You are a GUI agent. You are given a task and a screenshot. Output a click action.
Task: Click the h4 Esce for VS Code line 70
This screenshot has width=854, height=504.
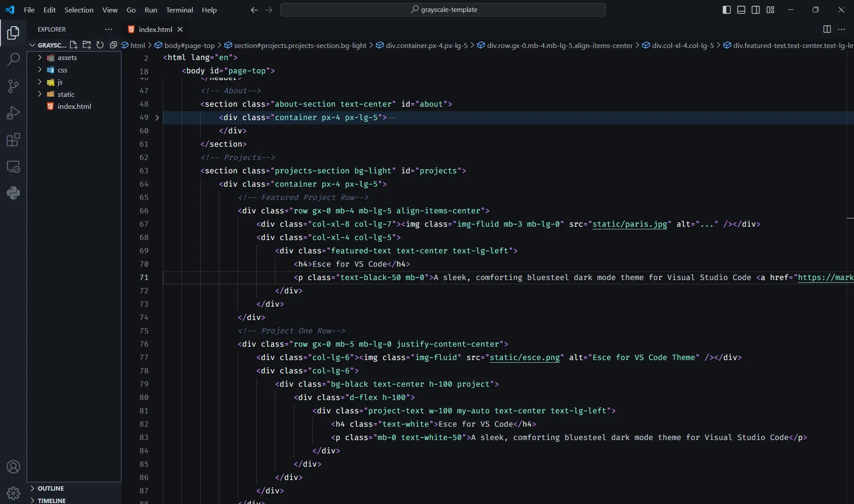[x=351, y=264]
